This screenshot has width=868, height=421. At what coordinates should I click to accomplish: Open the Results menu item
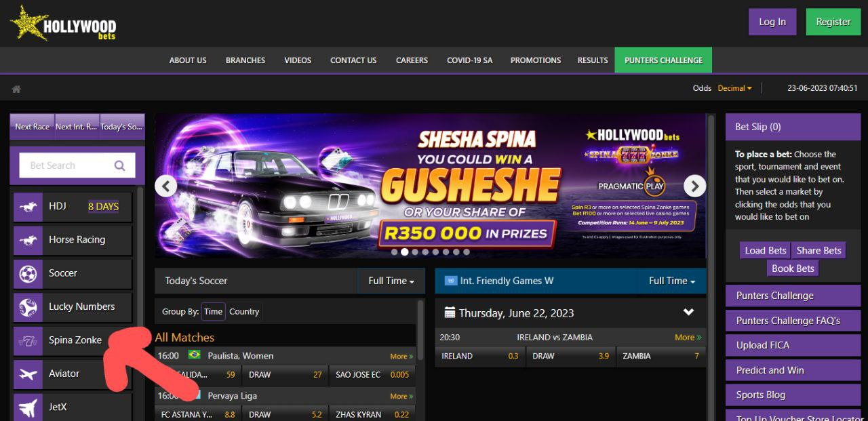pyautogui.click(x=593, y=60)
